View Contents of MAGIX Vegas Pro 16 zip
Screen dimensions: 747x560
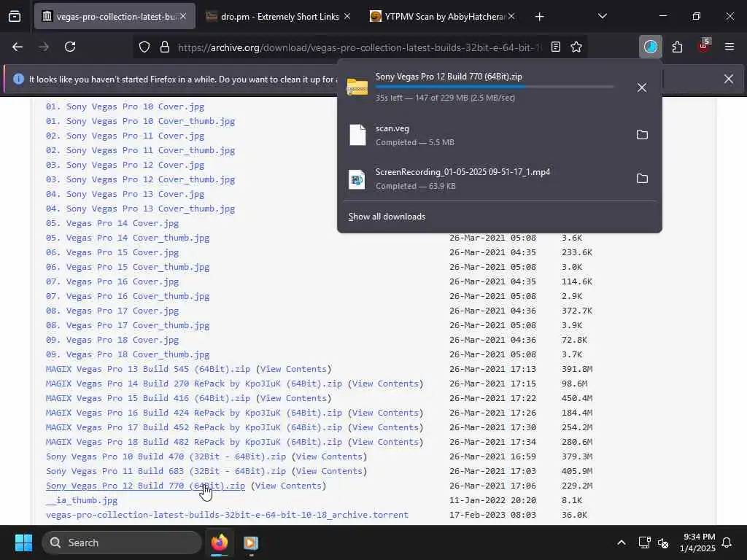385,413
